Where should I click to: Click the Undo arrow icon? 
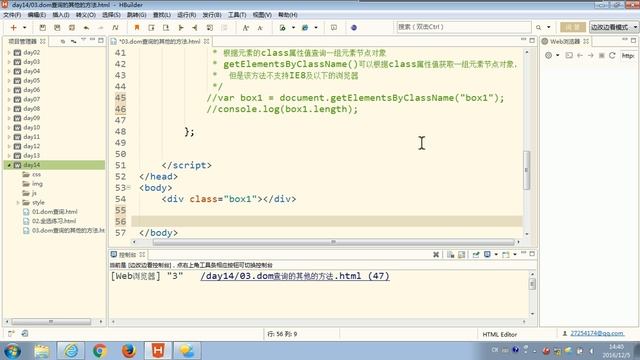(86, 27)
